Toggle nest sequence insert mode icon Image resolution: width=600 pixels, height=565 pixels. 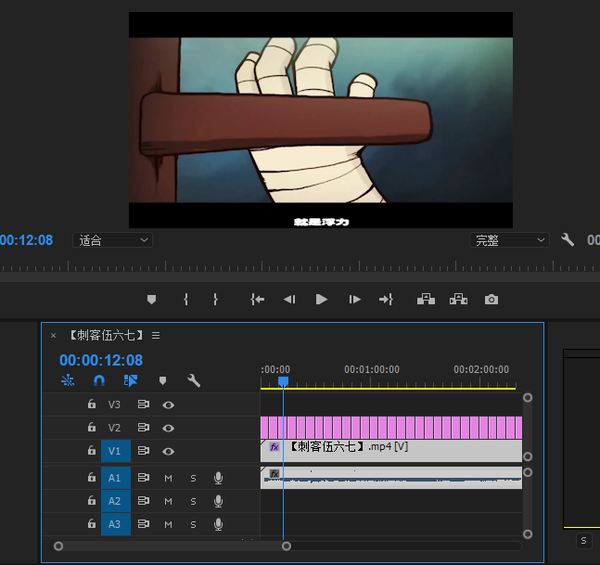[x=68, y=380]
